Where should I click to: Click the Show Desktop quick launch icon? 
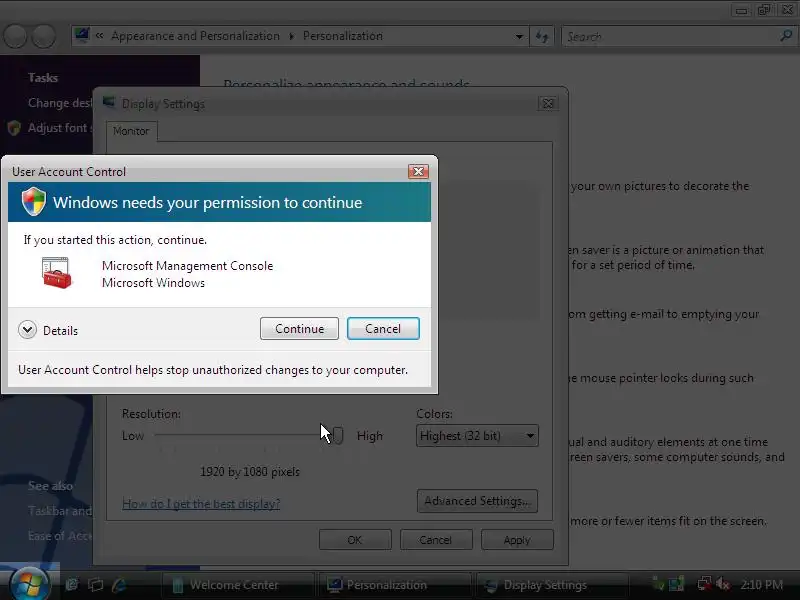click(x=72, y=585)
